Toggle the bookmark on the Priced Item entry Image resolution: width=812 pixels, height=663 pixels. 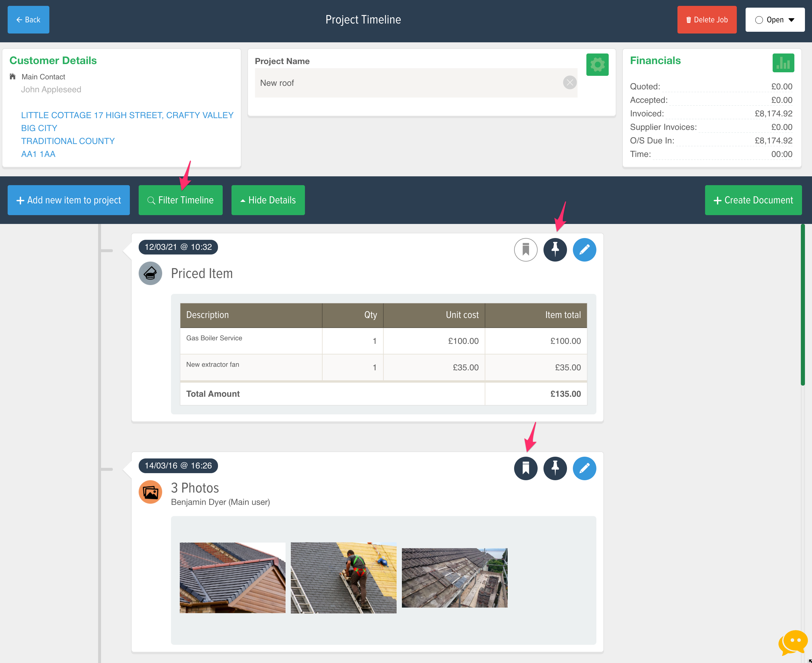coord(526,250)
